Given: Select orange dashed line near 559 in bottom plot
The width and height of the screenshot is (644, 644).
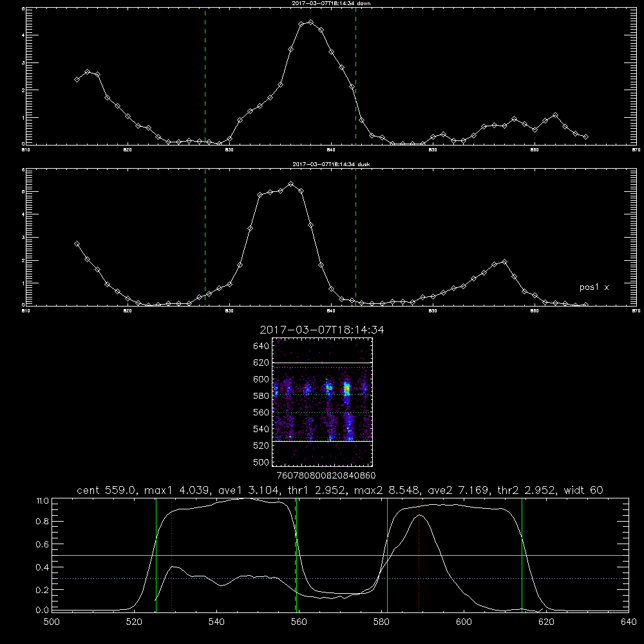Looking at the screenshot, I should (295, 555).
